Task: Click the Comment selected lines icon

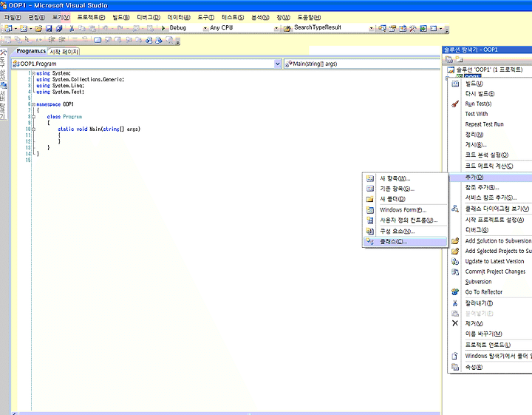Action: coord(75,40)
